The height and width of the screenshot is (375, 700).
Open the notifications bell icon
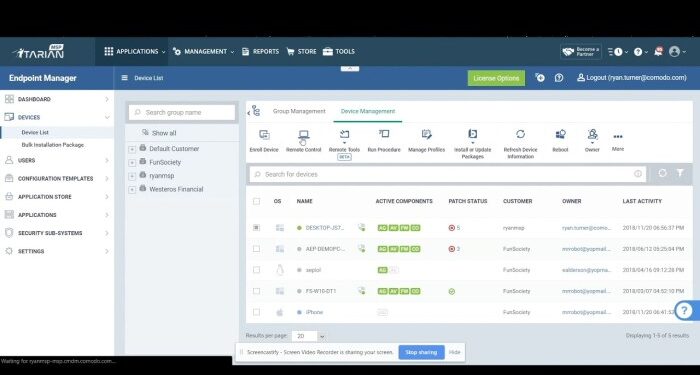pyautogui.click(x=658, y=51)
